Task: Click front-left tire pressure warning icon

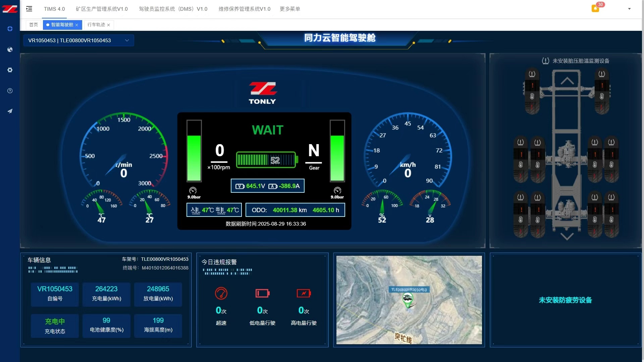Action: click(532, 74)
